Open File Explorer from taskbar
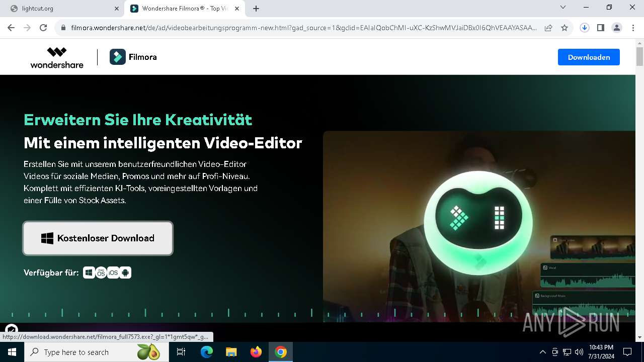This screenshot has width=644, height=362. point(231,352)
